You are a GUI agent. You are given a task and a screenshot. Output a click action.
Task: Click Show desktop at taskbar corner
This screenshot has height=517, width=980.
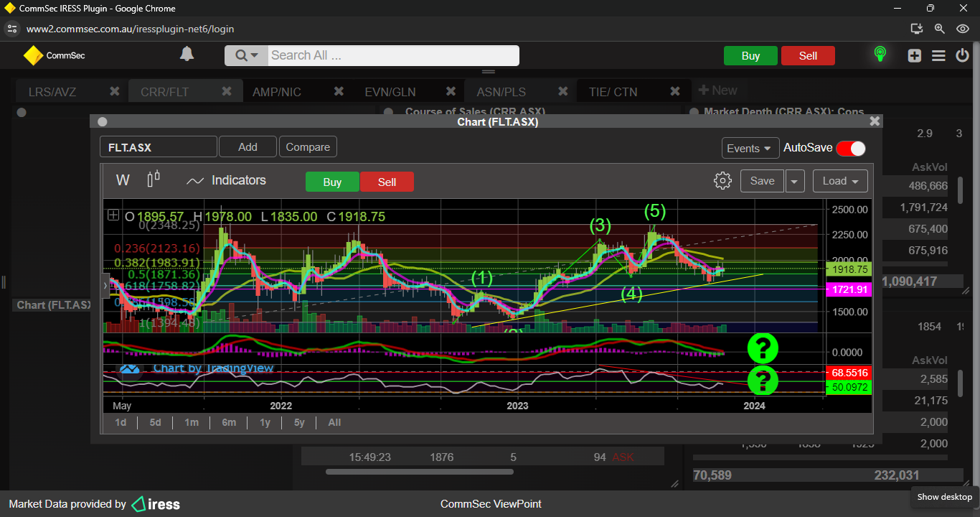click(x=944, y=497)
